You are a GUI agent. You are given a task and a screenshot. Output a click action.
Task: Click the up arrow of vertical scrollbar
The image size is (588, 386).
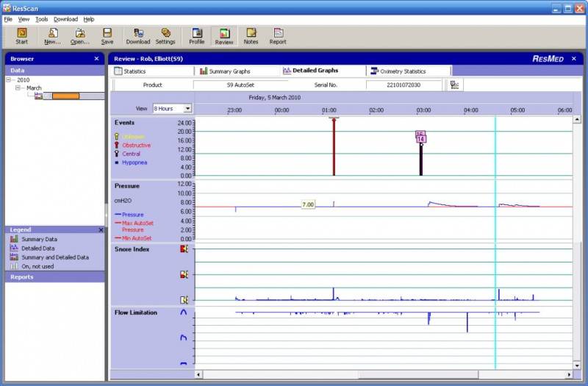click(x=577, y=120)
